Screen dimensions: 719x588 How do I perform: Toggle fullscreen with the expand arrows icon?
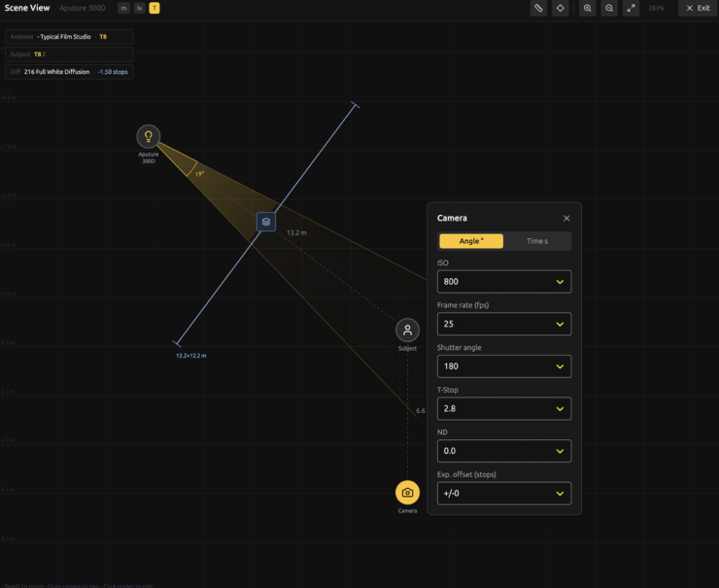631,8
